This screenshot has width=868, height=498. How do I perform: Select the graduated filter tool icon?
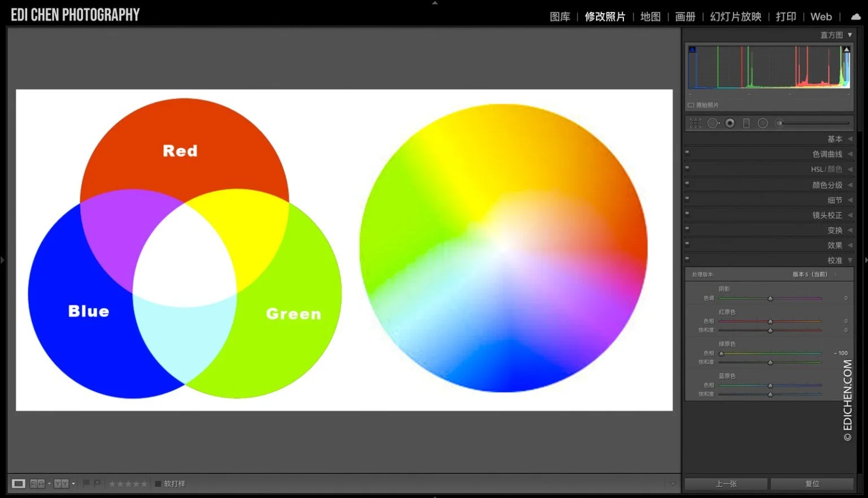click(x=747, y=123)
